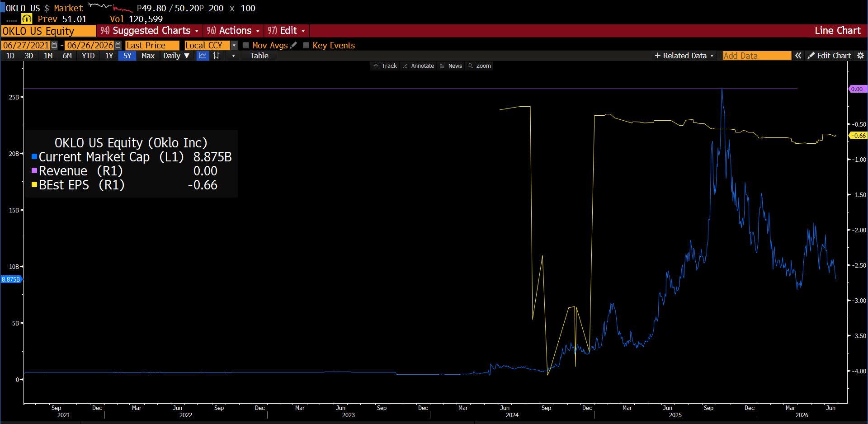Open chart settings gear icon

(x=860, y=56)
